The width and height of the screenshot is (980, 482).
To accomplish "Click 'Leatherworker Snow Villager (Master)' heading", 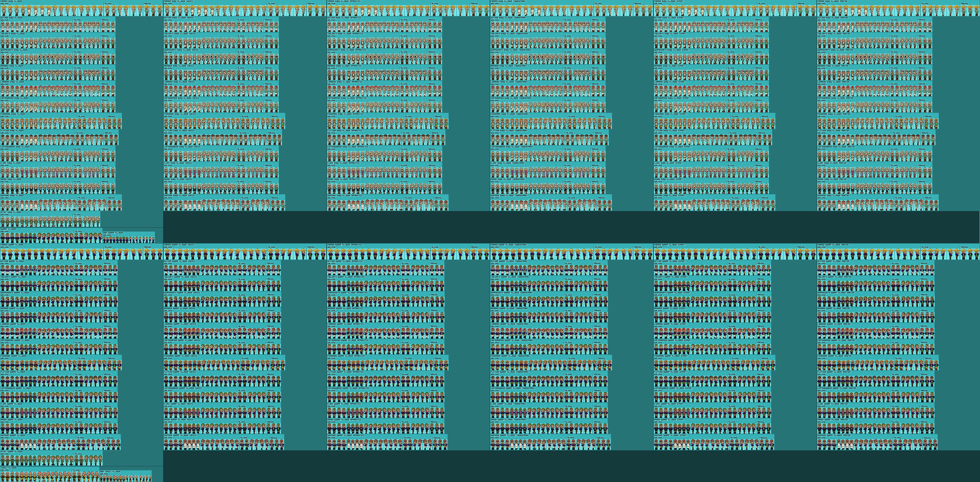I will (836, 147).
